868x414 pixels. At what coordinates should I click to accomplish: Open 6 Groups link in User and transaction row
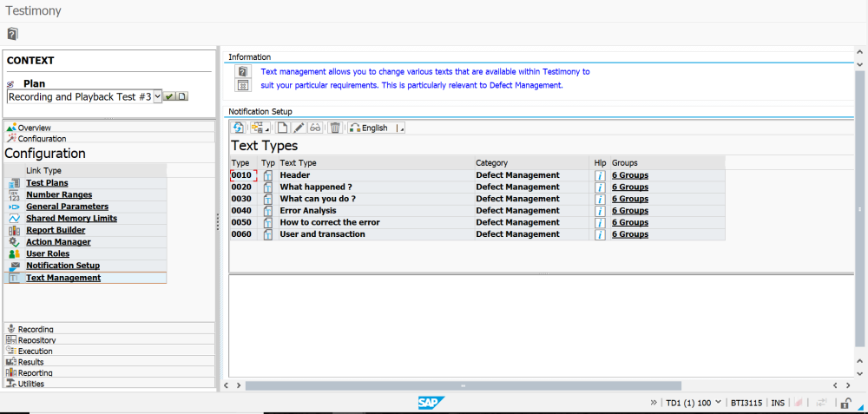(x=630, y=234)
